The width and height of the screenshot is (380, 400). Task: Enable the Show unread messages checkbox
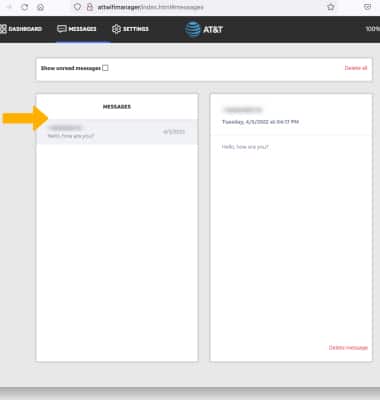coord(105,68)
